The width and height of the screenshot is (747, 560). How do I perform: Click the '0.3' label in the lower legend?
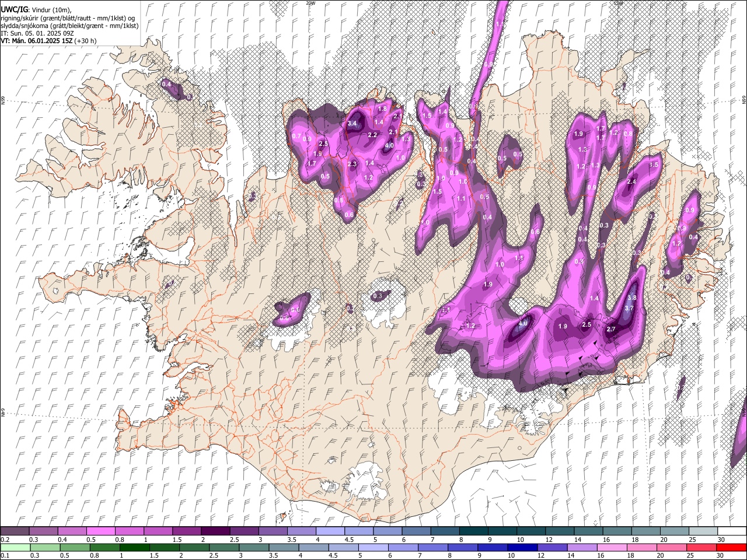(x=34, y=555)
